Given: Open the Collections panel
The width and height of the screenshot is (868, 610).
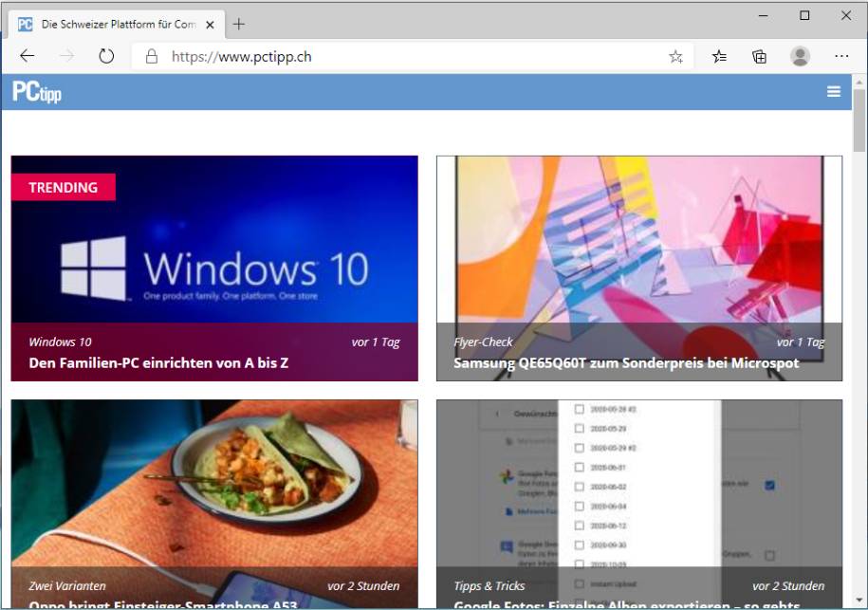Looking at the screenshot, I should point(760,57).
